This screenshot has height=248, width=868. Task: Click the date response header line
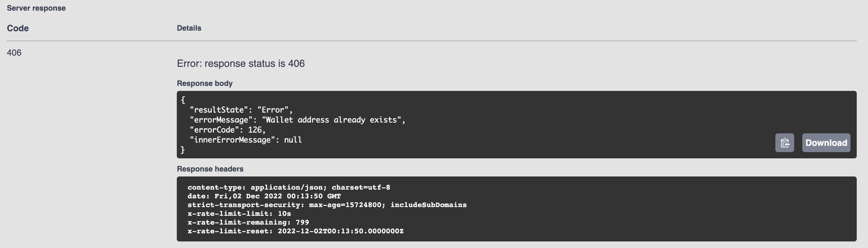(264, 196)
